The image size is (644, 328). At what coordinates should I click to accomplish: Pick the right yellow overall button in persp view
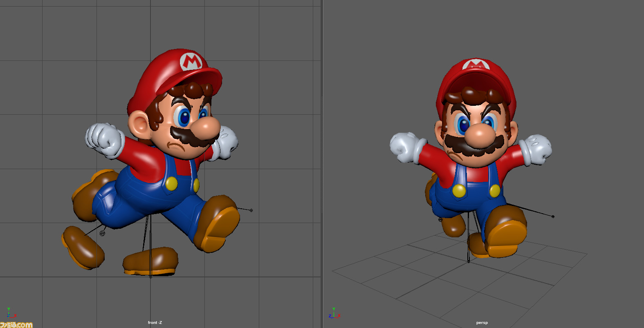495,191
